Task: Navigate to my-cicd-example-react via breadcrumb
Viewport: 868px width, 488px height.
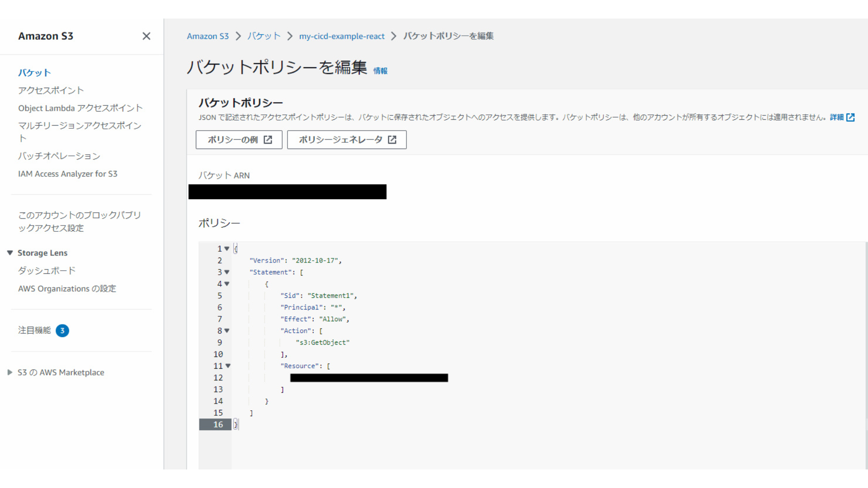Action: pos(342,36)
